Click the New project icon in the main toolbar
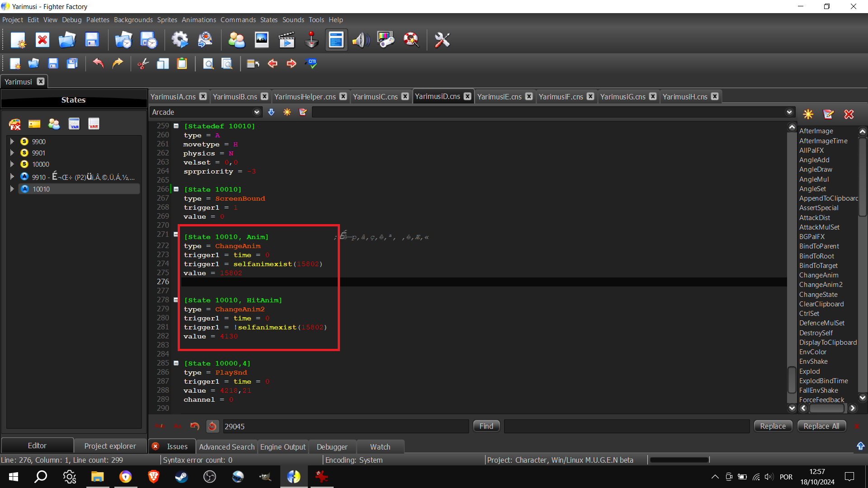 click(19, 40)
